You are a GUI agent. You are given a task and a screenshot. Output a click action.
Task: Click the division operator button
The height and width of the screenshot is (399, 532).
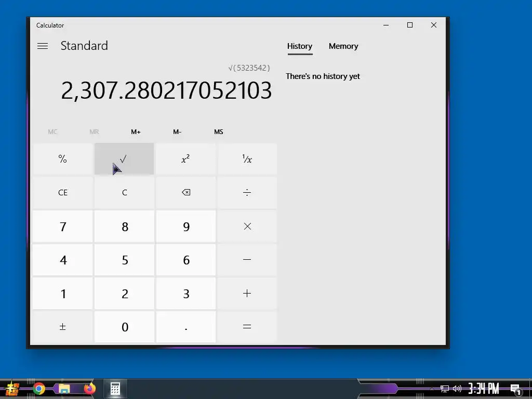tap(247, 192)
